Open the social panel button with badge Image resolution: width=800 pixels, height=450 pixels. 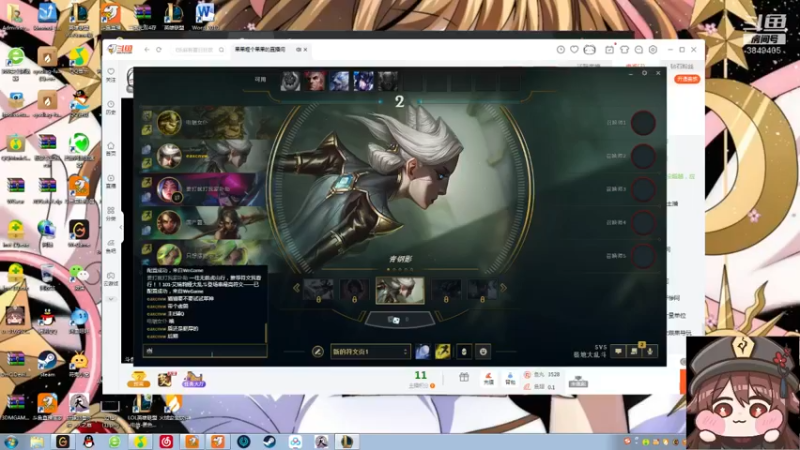(x=634, y=351)
